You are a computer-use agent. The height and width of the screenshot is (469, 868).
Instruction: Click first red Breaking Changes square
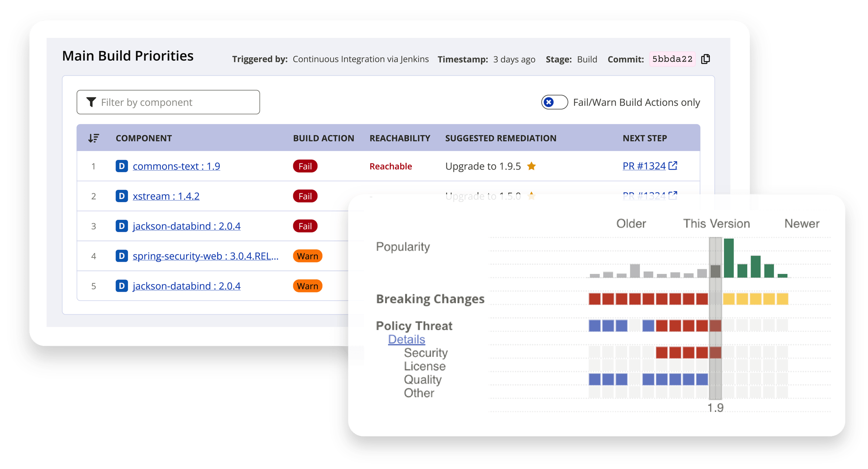pyautogui.click(x=594, y=299)
